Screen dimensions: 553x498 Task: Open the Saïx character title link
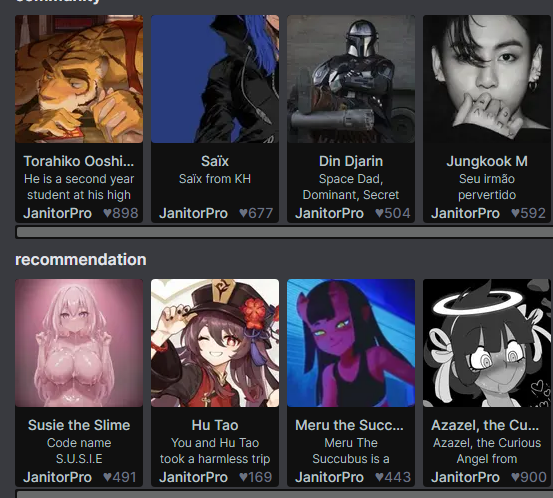point(215,161)
